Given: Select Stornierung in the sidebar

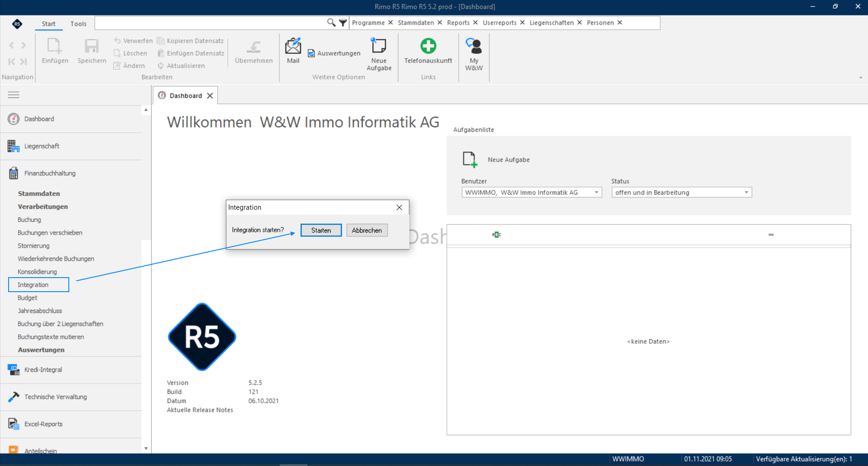Looking at the screenshot, I should pyautogui.click(x=34, y=246).
